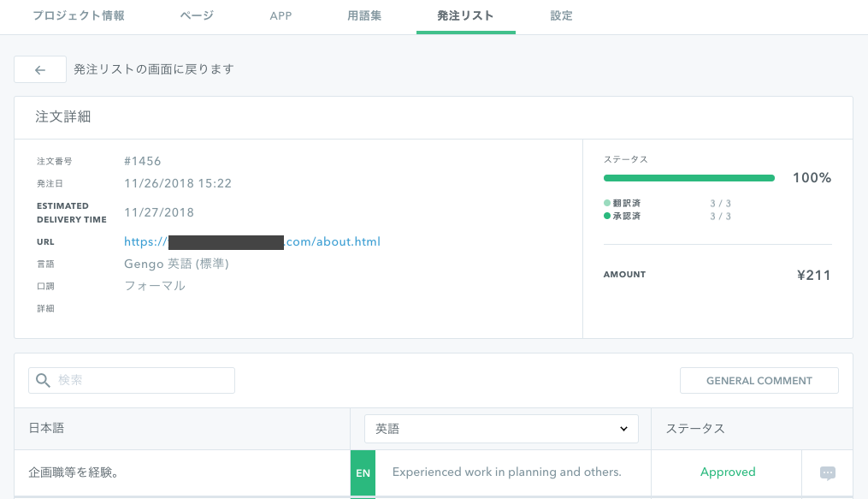868x499 pixels.
Task: Select the 発注リスト tab
Action: click(465, 15)
